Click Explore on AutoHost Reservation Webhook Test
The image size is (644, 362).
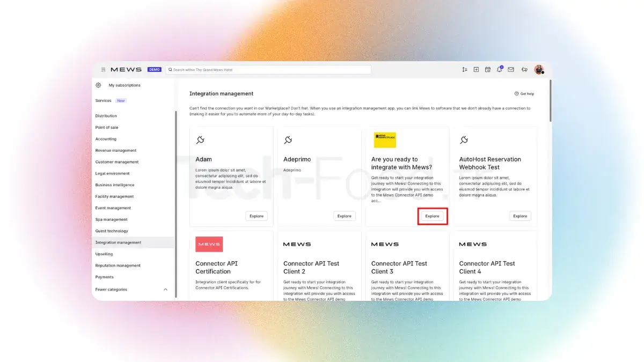coord(520,216)
